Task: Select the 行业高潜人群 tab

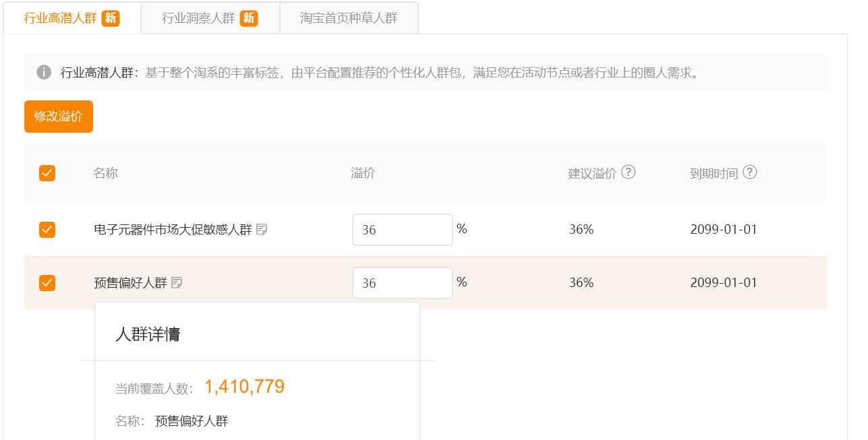Action: tap(61, 18)
